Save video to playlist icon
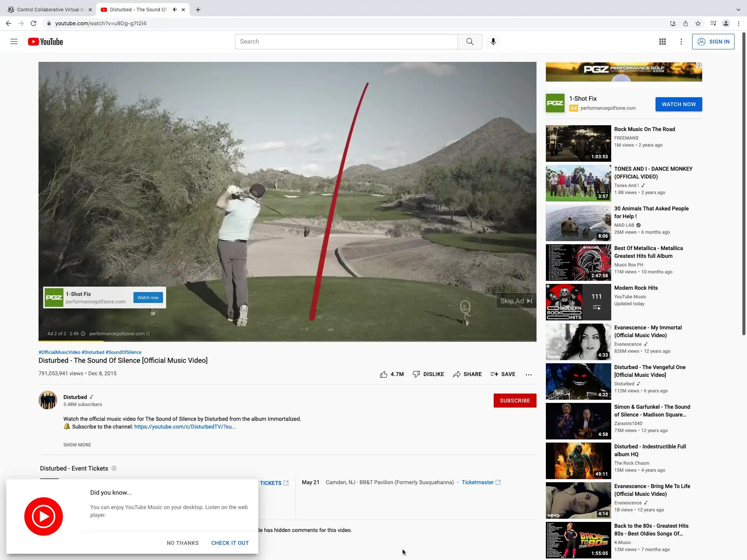This screenshot has height=560, width=747. (x=494, y=374)
